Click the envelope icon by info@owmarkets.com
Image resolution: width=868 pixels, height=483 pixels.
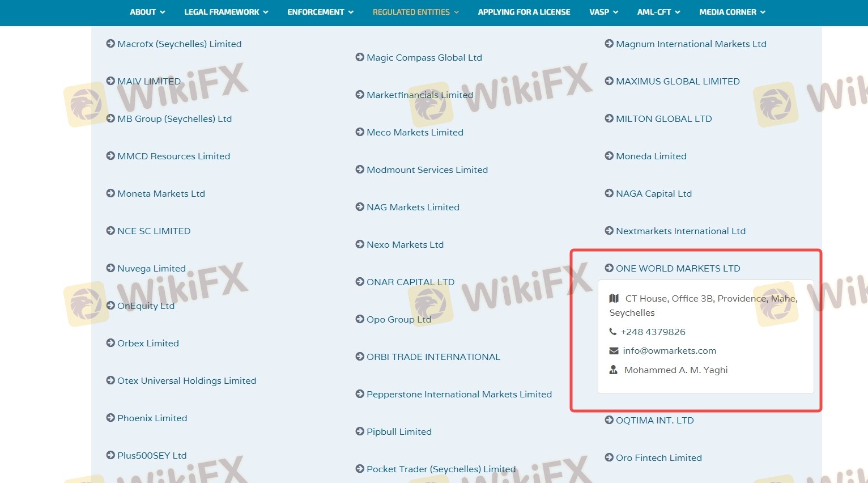(x=614, y=351)
